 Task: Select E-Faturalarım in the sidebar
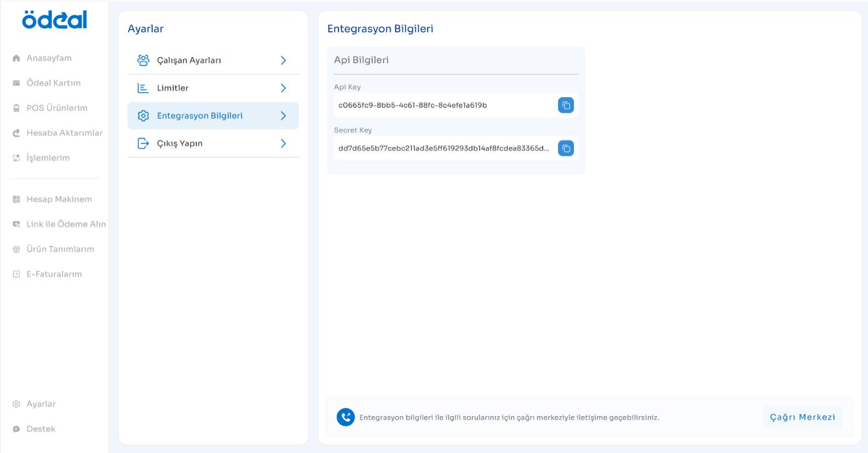coord(54,274)
